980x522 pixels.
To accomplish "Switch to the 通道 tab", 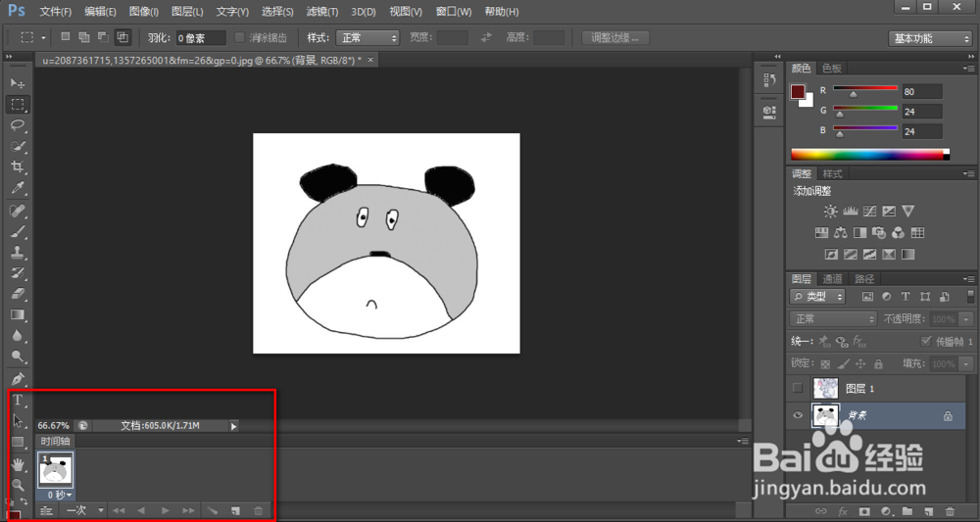I will tap(832, 278).
